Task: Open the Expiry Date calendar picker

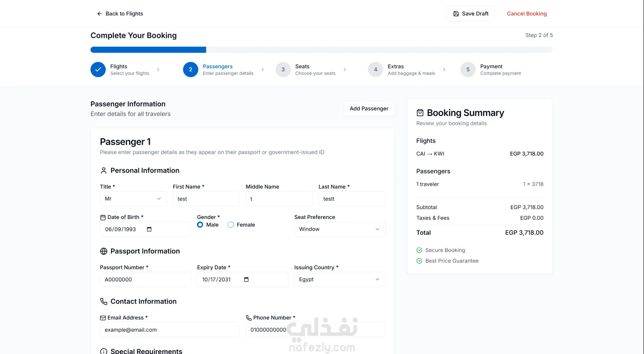Action: 246,279
